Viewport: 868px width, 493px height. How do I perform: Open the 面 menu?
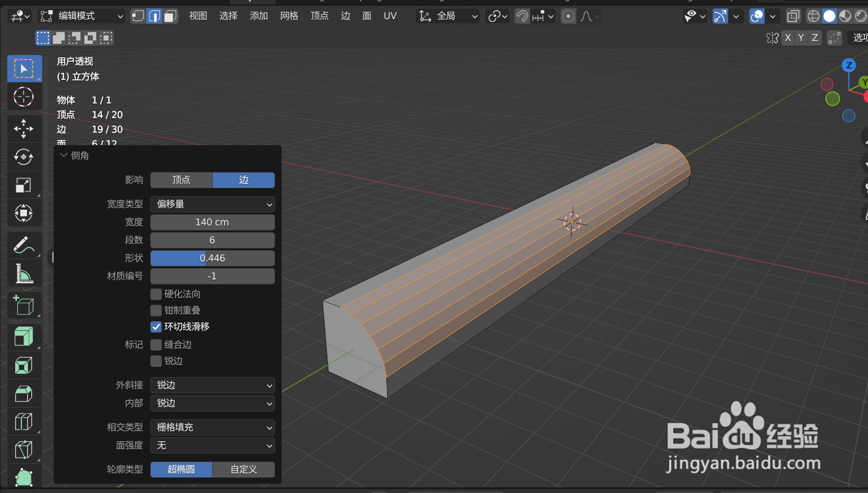tap(367, 16)
